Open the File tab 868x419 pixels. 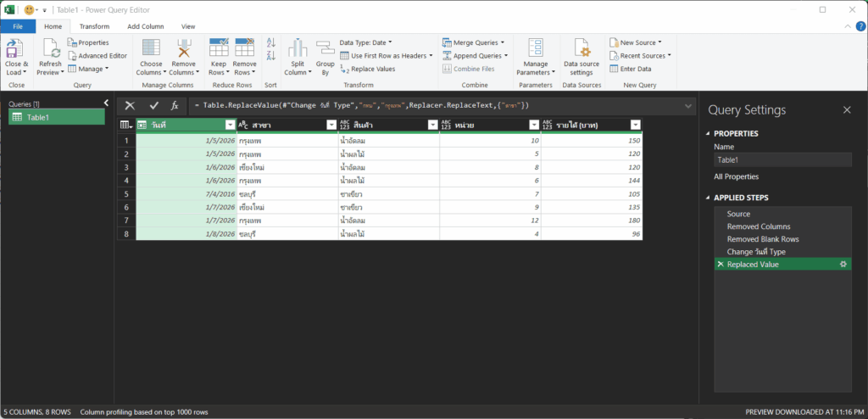(x=18, y=26)
